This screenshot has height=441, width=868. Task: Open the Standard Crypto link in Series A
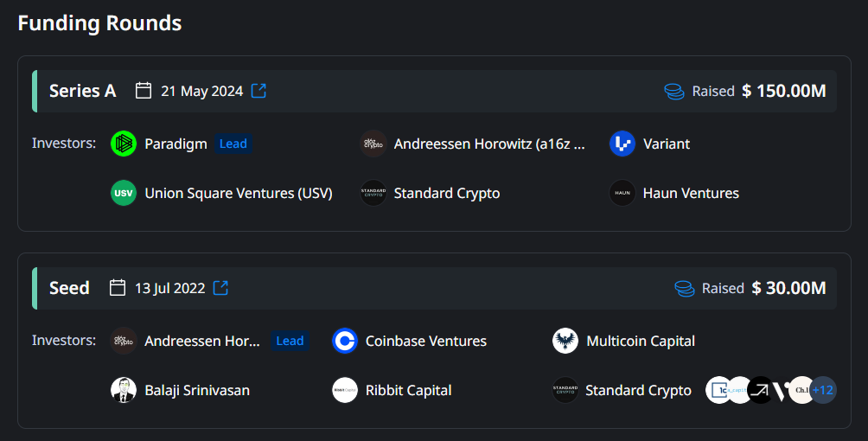pyautogui.click(x=446, y=193)
